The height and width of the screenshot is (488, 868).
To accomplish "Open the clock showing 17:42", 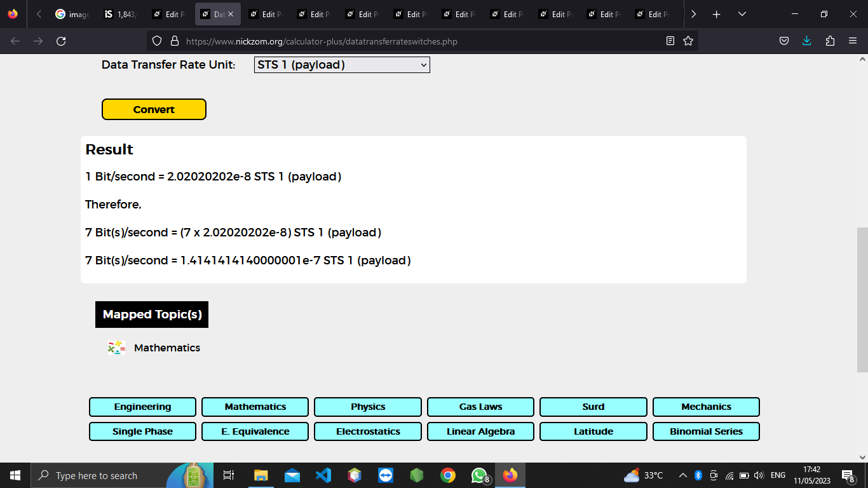I will pyautogui.click(x=812, y=475).
